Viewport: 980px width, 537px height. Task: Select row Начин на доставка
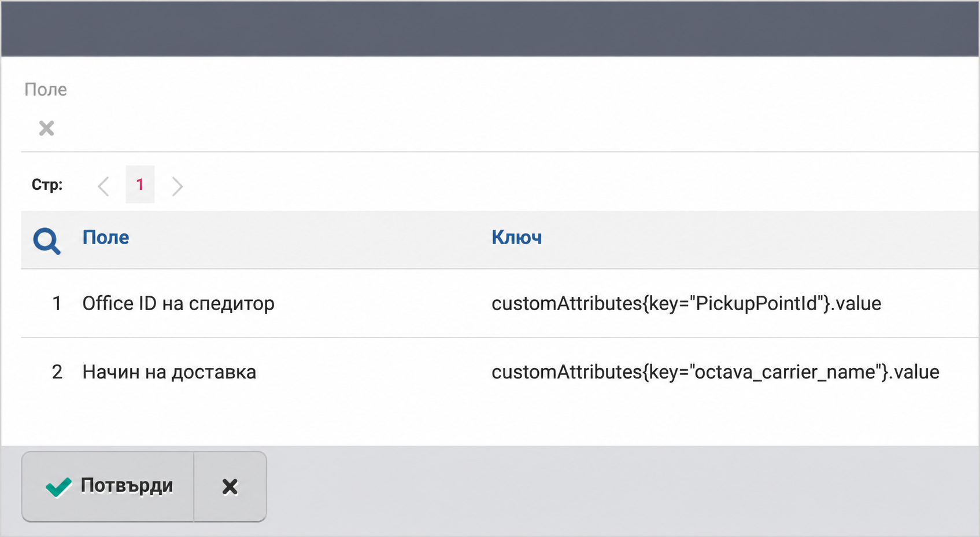point(500,372)
